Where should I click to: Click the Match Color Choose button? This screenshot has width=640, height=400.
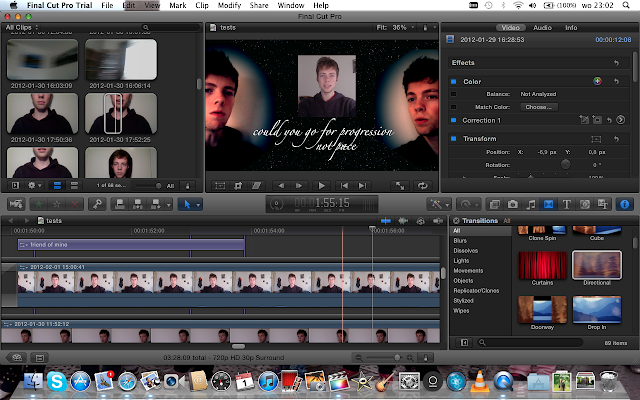pyautogui.click(x=539, y=107)
